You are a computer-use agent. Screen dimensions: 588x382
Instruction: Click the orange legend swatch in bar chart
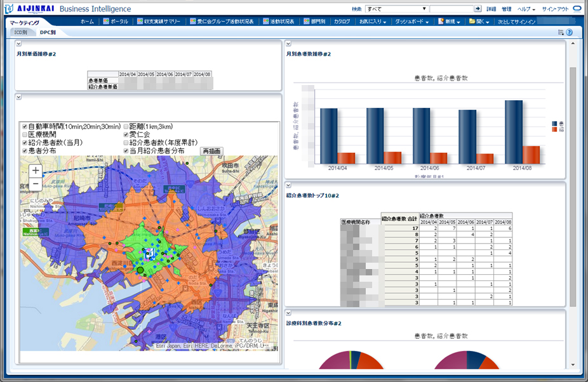[554, 129]
